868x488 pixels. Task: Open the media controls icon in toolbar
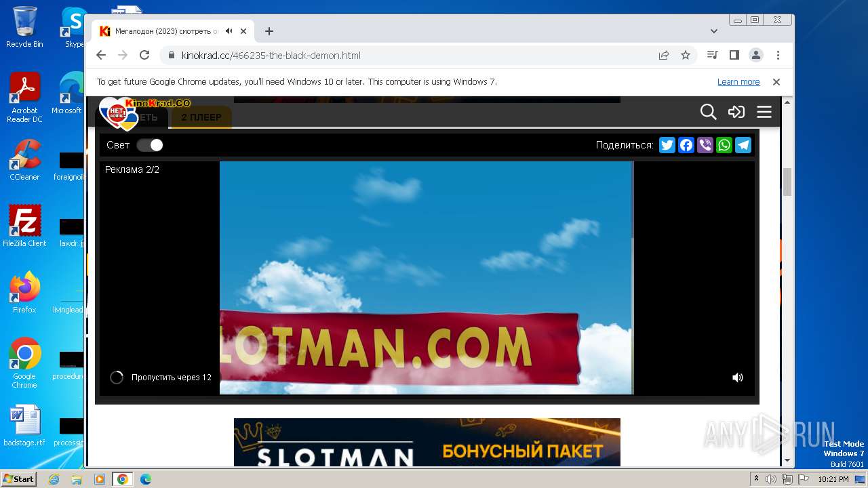pyautogui.click(x=712, y=55)
